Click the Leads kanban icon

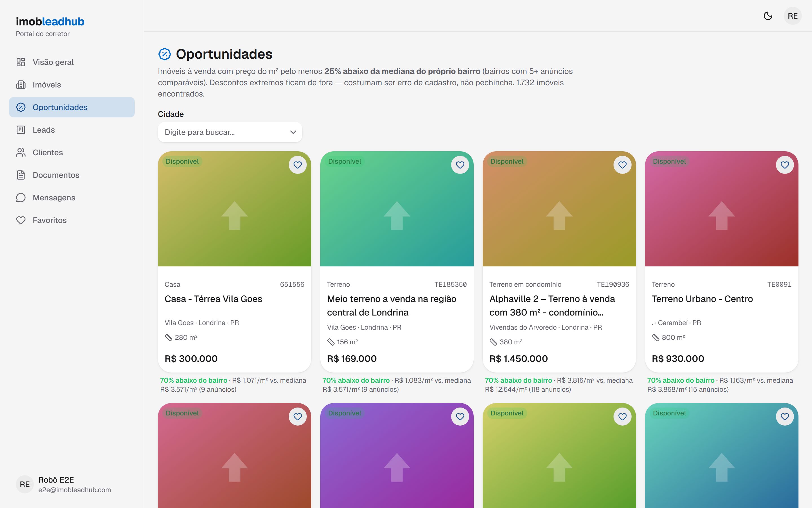click(x=21, y=130)
